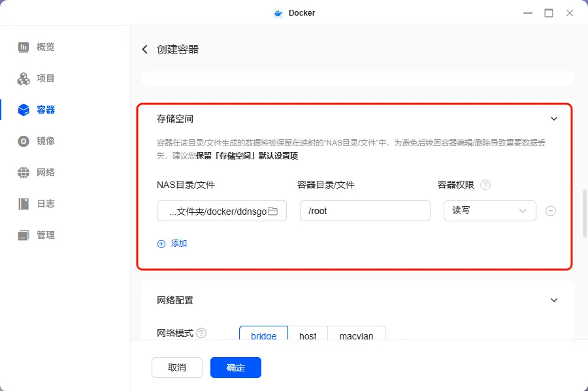Open the 读写 permission dropdown

pos(489,211)
